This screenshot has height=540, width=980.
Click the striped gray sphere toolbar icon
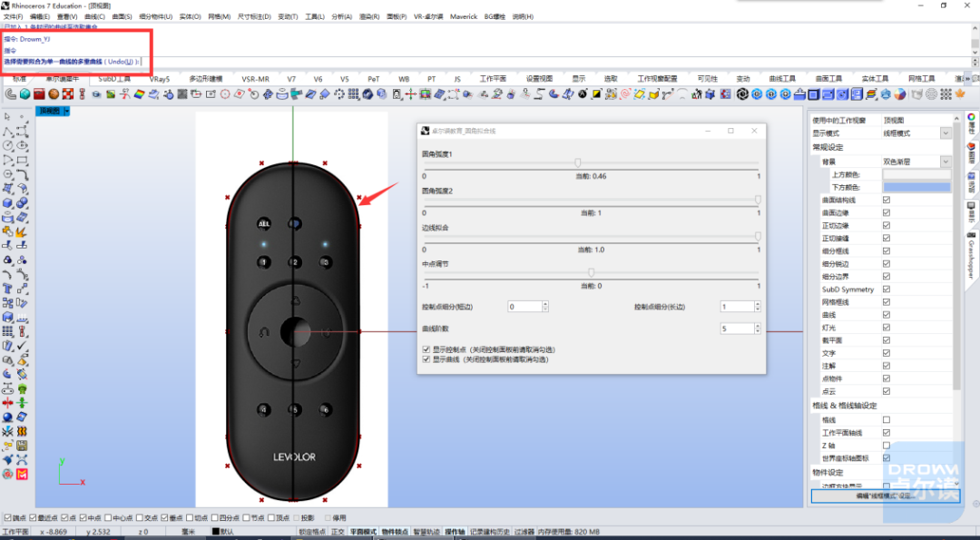click(x=931, y=94)
